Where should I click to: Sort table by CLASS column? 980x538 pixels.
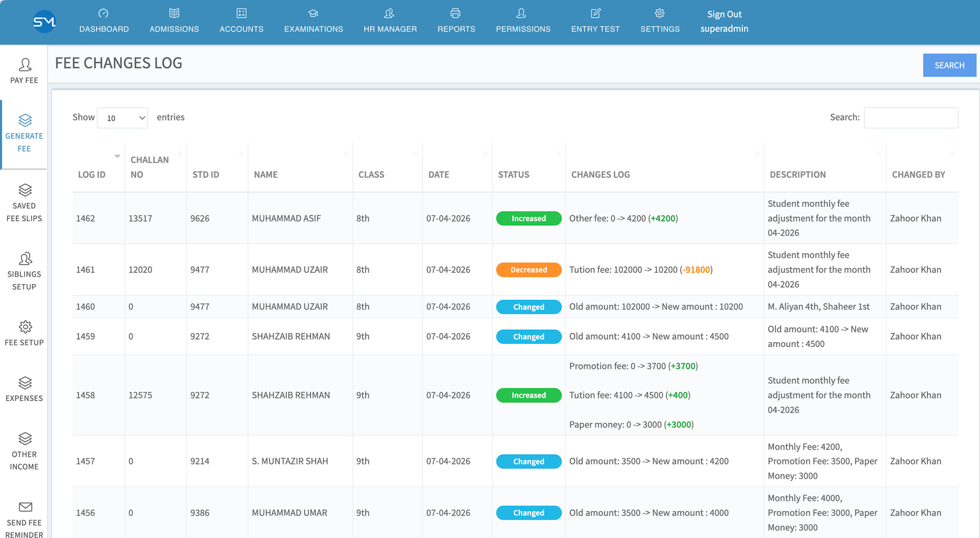387,167
